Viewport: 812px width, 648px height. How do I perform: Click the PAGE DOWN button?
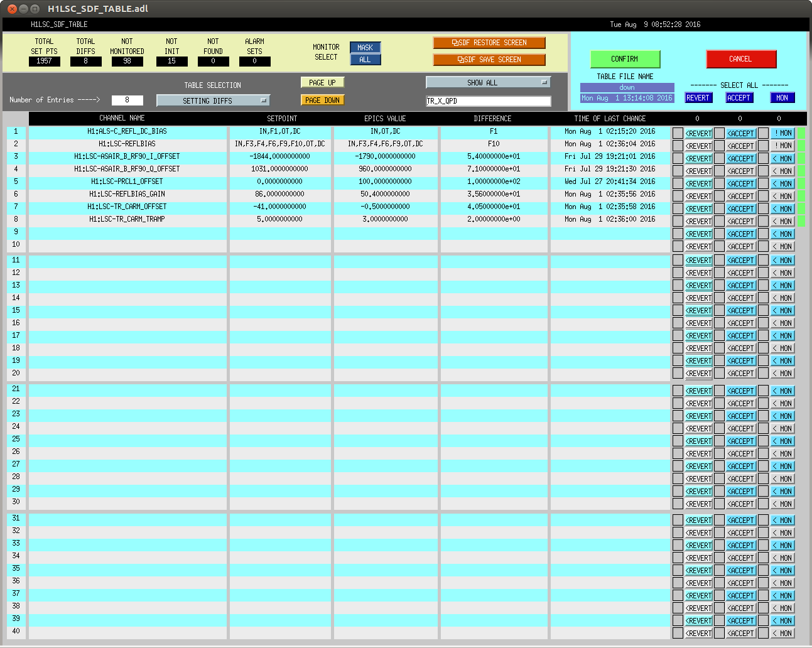[322, 100]
